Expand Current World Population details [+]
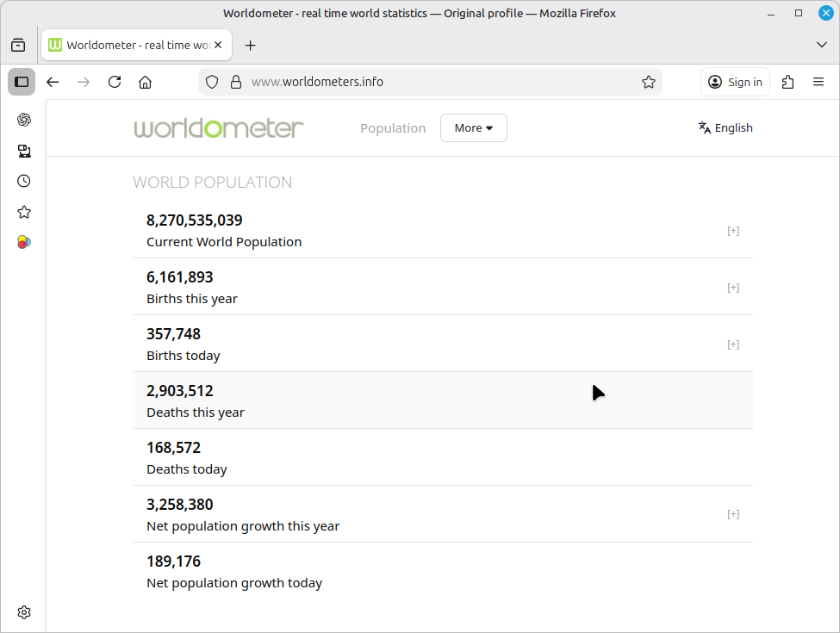 click(x=733, y=231)
